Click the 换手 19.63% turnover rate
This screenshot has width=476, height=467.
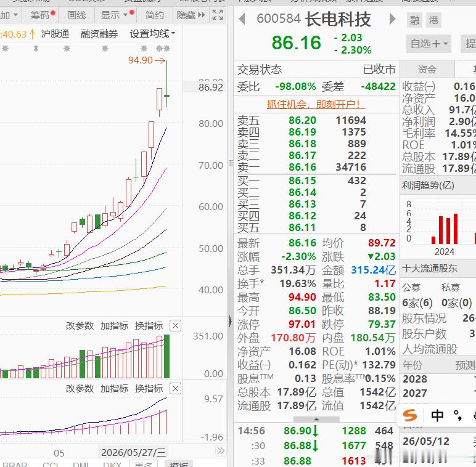point(297,283)
